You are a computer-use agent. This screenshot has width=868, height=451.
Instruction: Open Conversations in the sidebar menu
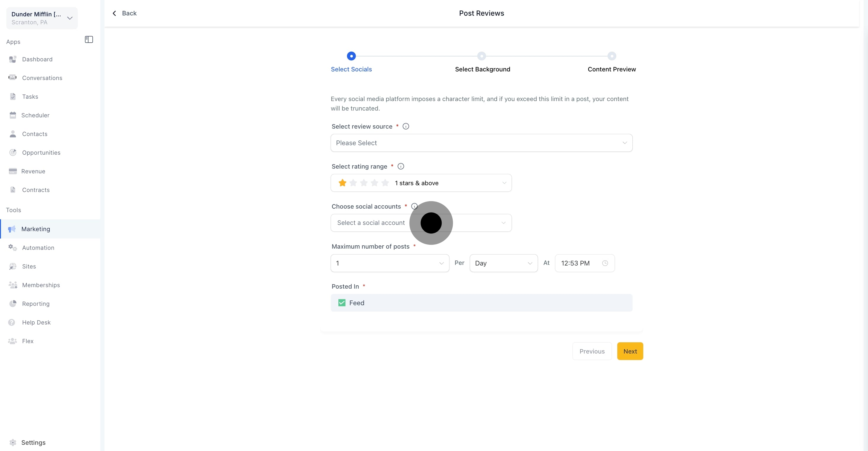[x=42, y=78]
